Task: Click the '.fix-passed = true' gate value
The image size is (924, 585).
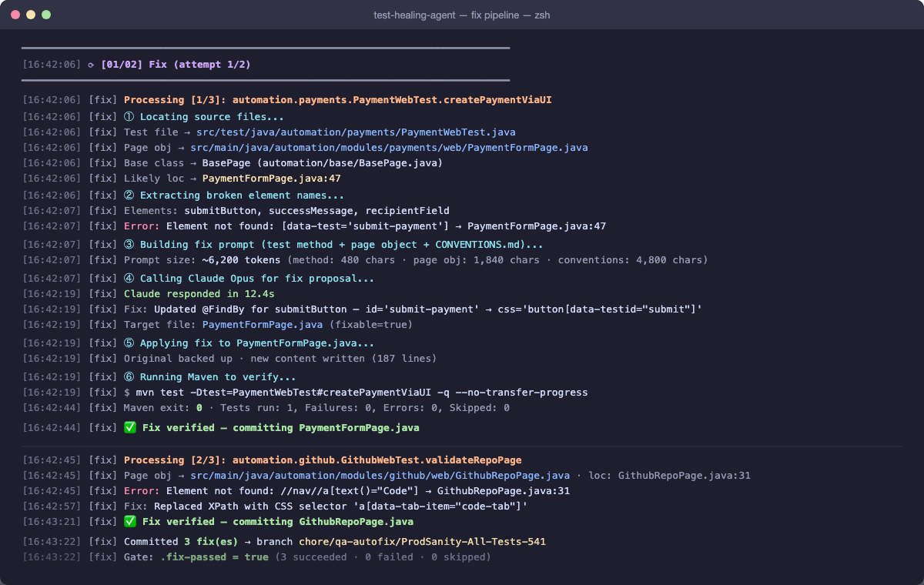Action: [215, 557]
